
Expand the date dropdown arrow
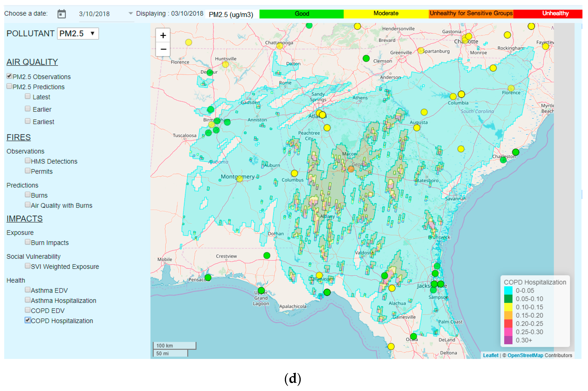tap(131, 13)
